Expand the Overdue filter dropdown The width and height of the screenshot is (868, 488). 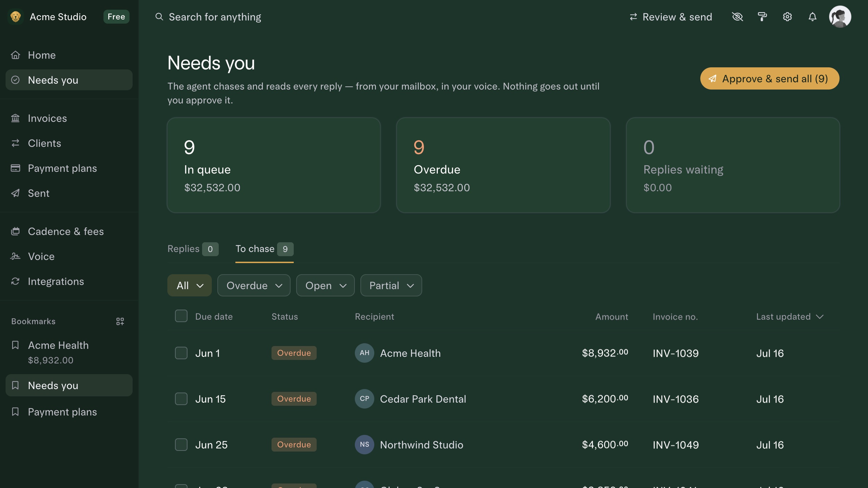[x=254, y=286]
